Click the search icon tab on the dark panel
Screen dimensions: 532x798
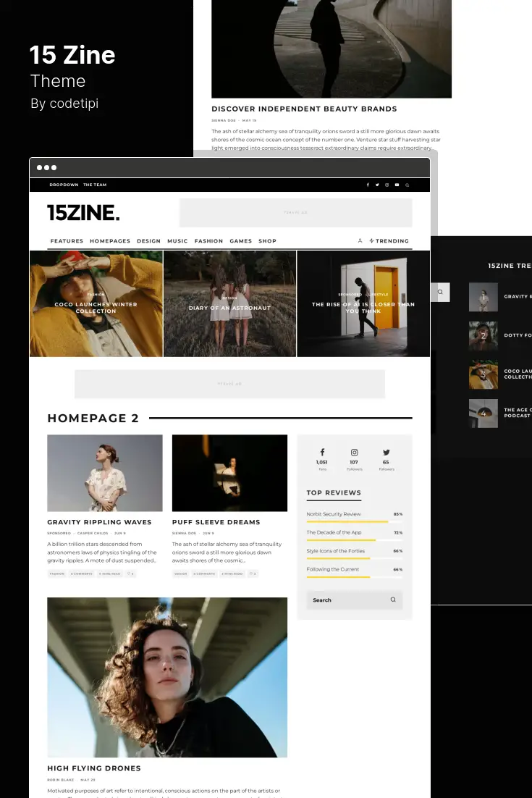pyautogui.click(x=441, y=292)
